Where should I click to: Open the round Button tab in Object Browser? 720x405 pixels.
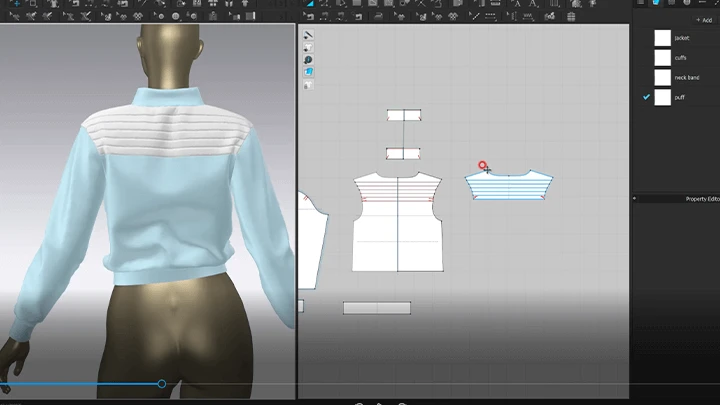click(x=687, y=3)
